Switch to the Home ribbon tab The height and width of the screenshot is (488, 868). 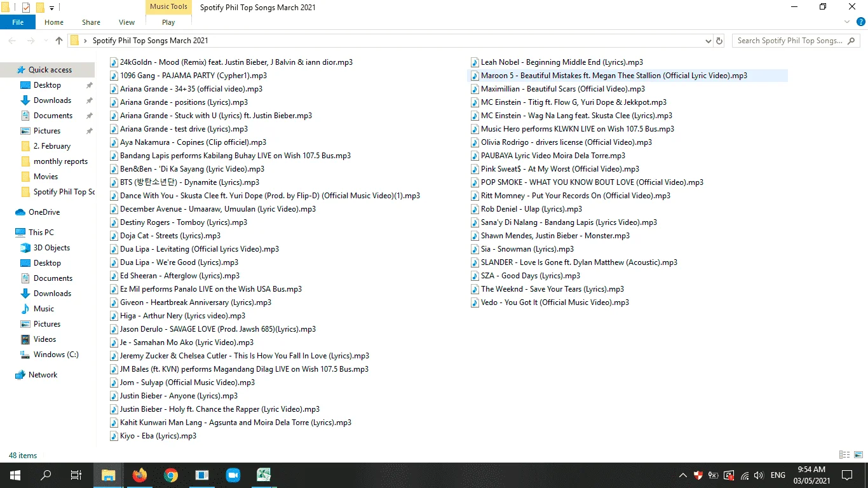54,22
